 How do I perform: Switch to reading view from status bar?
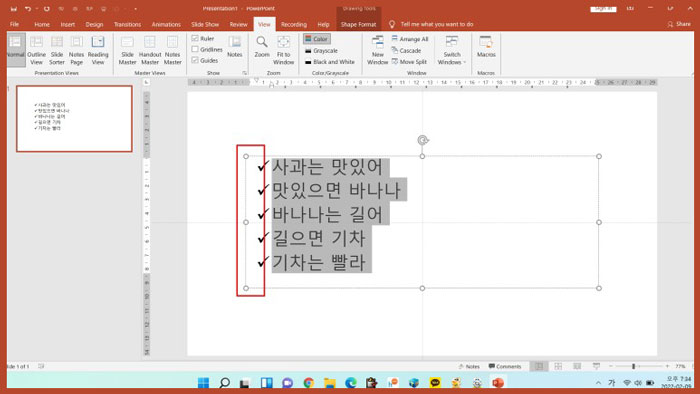[x=577, y=366]
